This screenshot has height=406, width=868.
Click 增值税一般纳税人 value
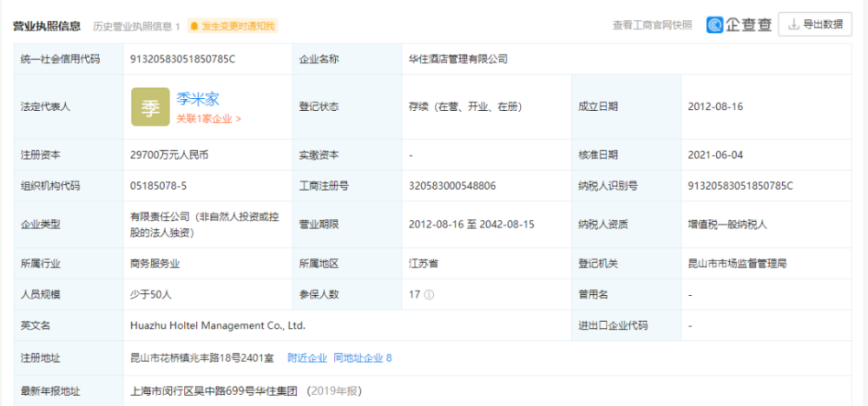727,225
